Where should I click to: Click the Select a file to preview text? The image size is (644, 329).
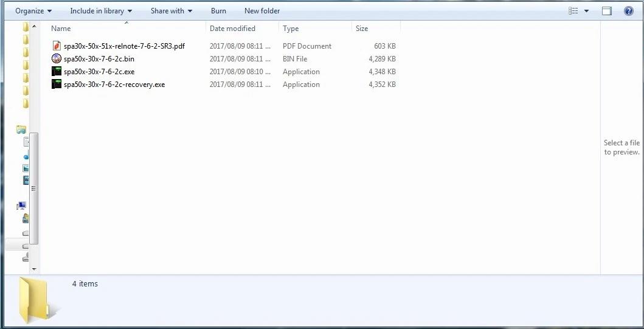pyautogui.click(x=621, y=147)
